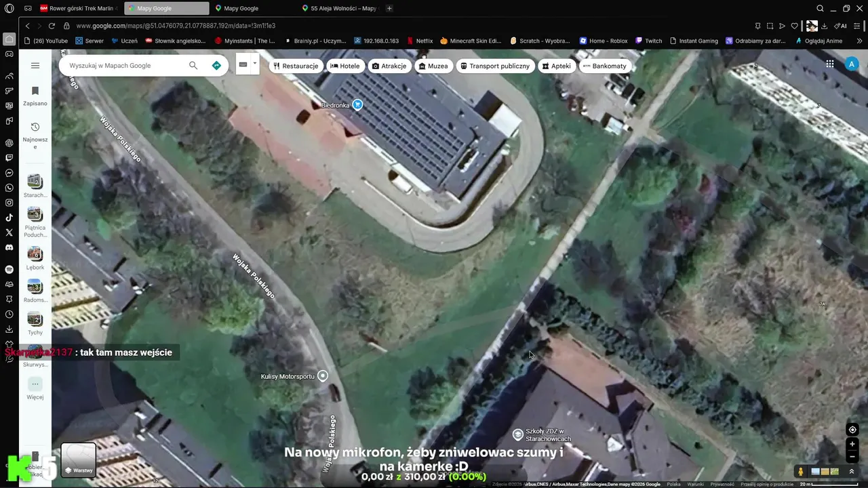868x488 pixels.
Task: Expand the imagery strip chevron at bottom right
Action: coord(852,472)
